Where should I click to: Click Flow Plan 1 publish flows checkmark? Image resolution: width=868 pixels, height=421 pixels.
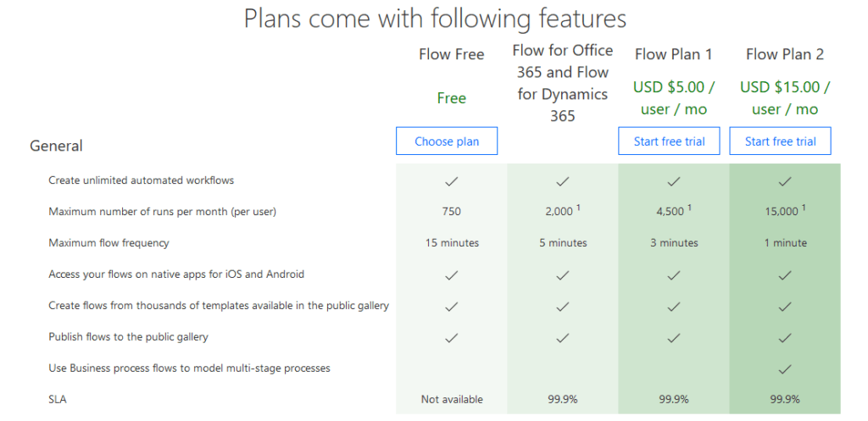674,337
